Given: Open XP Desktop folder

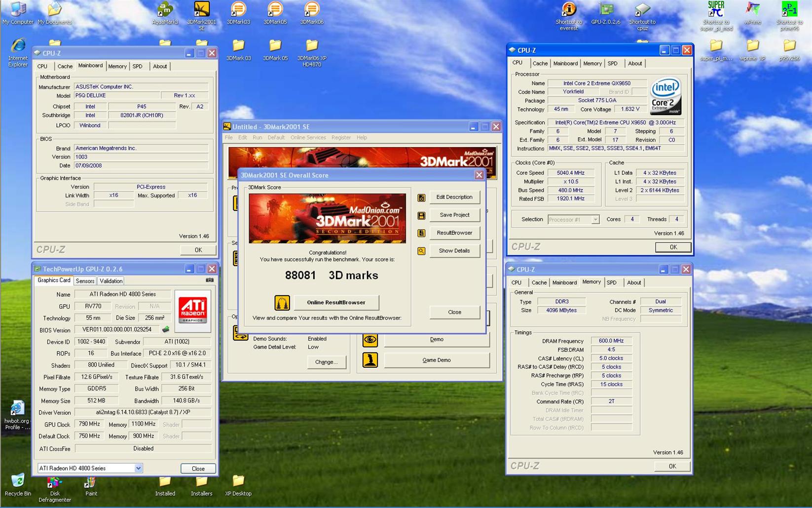Looking at the screenshot, I should point(238,486).
